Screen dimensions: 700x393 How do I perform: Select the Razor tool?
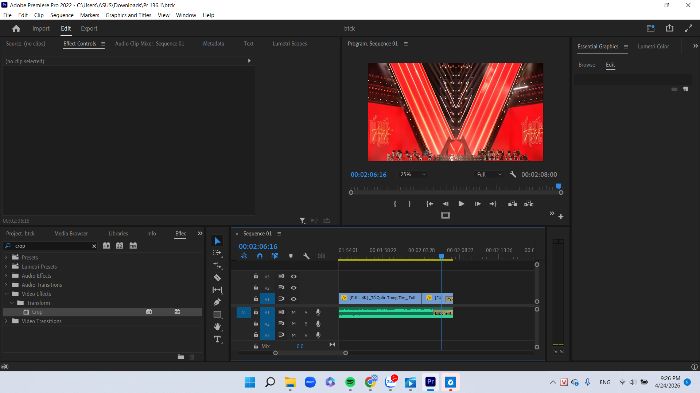(217, 277)
